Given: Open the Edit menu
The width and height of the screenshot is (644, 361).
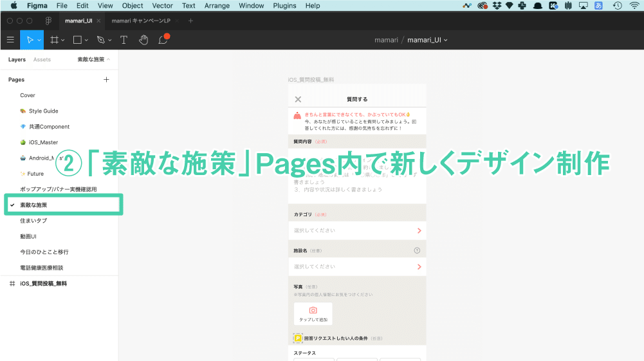Looking at the screenshot, I should point(82,6).
